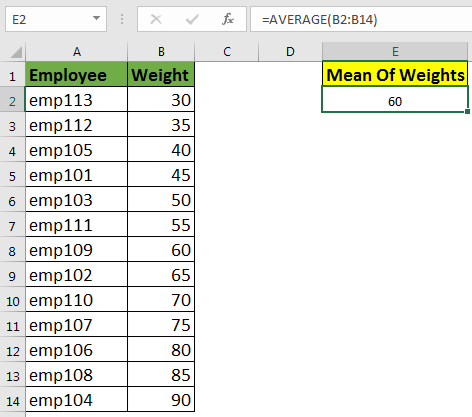Viewport: 472px width, 417px height.
Task: Select the cell containing emp107
Action: (77, 325)
